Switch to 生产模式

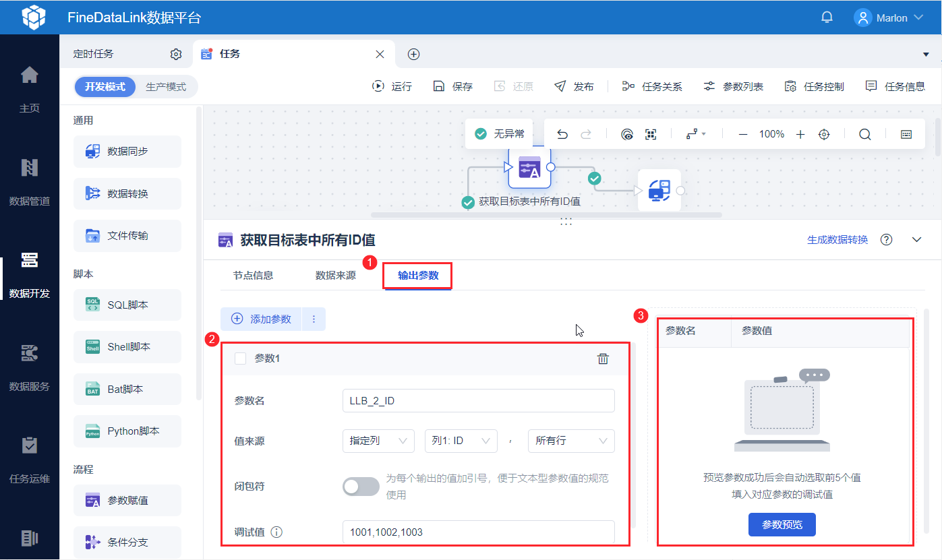166,87
